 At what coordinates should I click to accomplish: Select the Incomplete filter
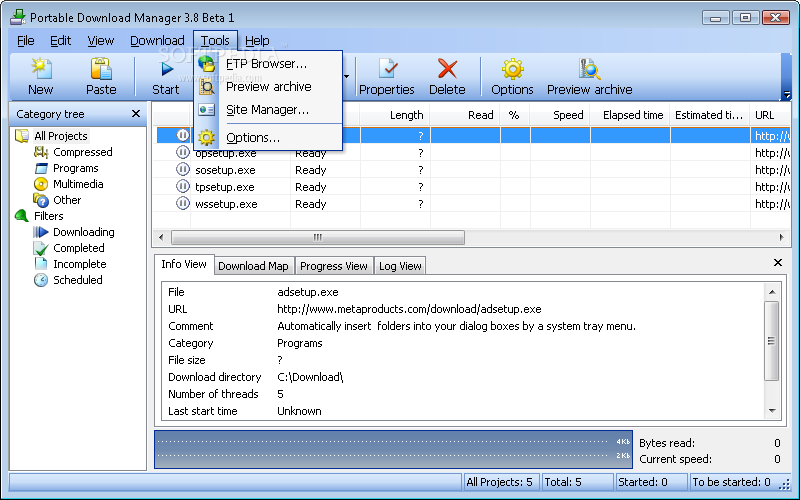[80, 264]
